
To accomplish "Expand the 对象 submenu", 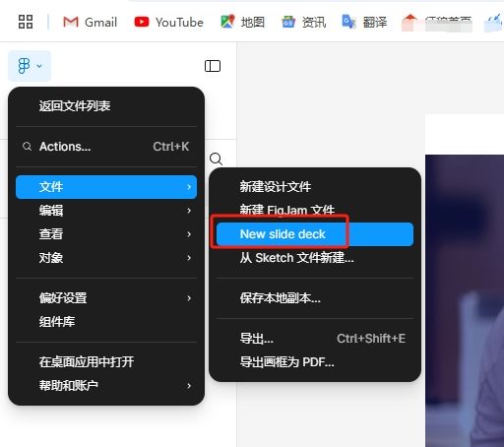I will [x=106, y=258].
